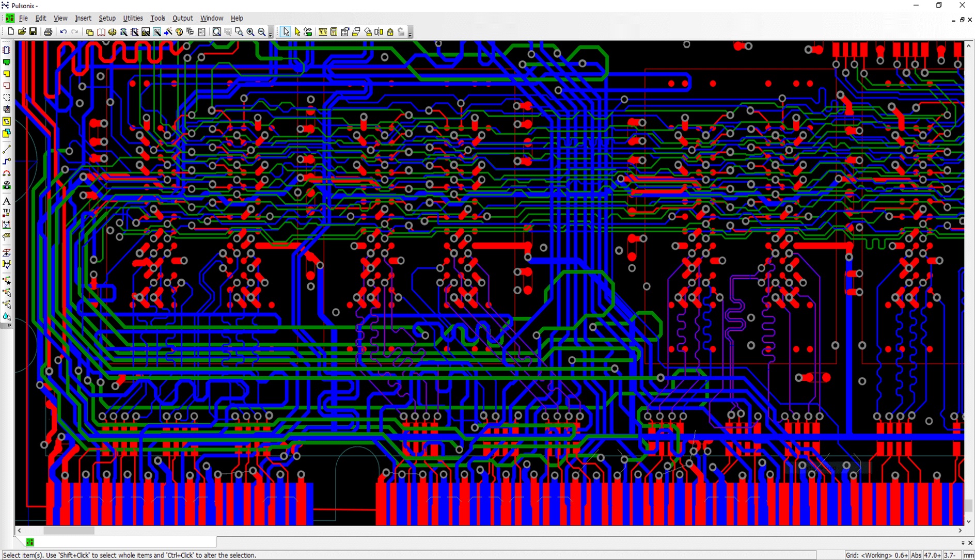Click the 3.7- Y coordinate field
This screenshot has height=560, width=975.
[x=951, y=555]
